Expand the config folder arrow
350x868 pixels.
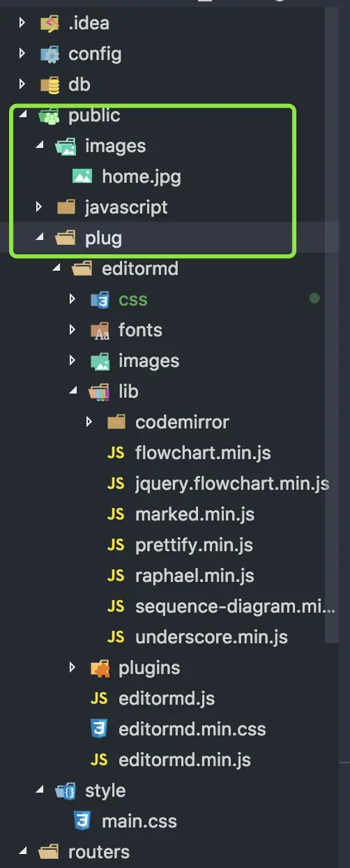click(x=24, y=54)
